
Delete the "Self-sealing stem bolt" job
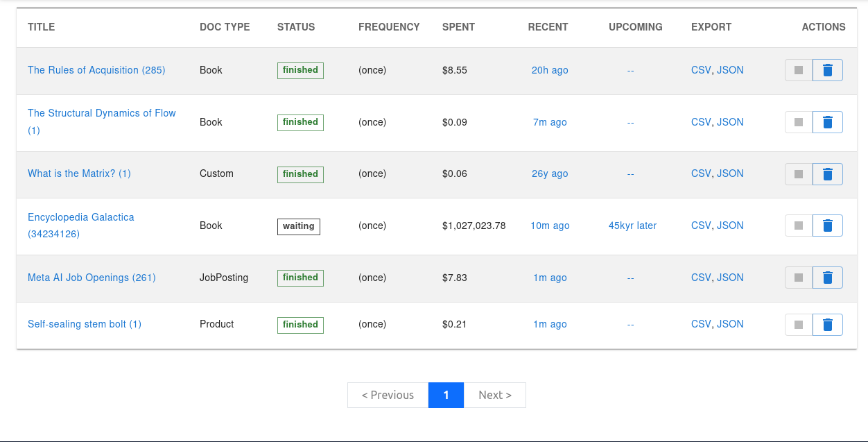(x=827, y=324)
